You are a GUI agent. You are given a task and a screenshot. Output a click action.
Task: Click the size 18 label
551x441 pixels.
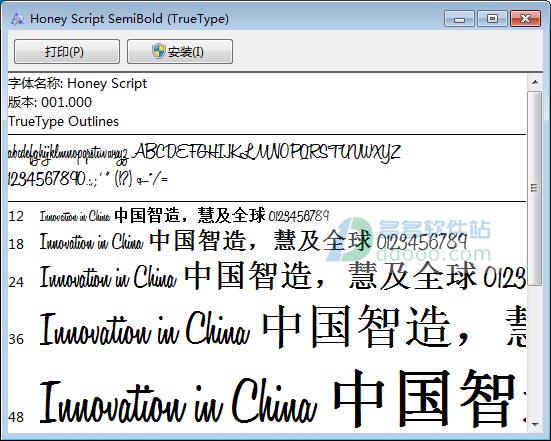tap(16, 244)
